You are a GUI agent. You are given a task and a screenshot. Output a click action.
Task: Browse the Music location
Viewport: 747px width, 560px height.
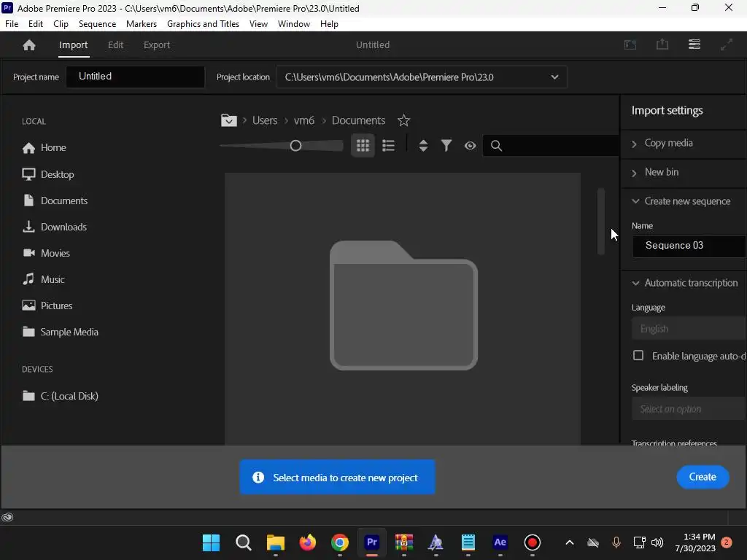click(43, 279)
